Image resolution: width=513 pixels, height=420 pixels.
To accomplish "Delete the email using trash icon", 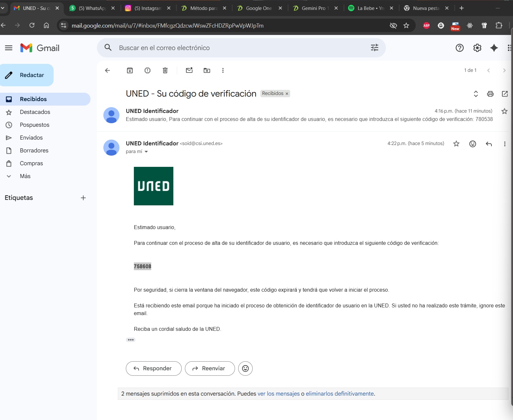I will (x=165, y=71).
